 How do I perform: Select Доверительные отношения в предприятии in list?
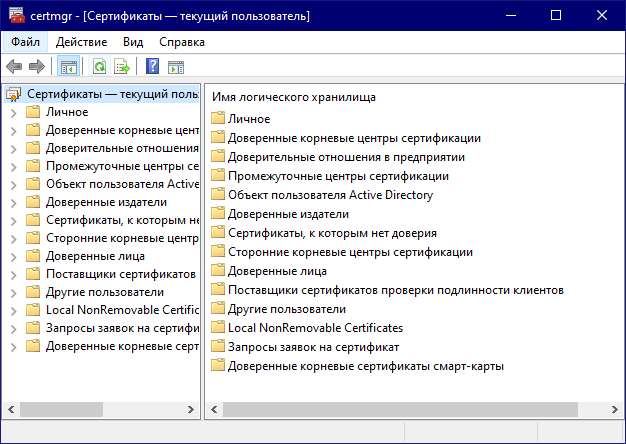tap(346, 157)
